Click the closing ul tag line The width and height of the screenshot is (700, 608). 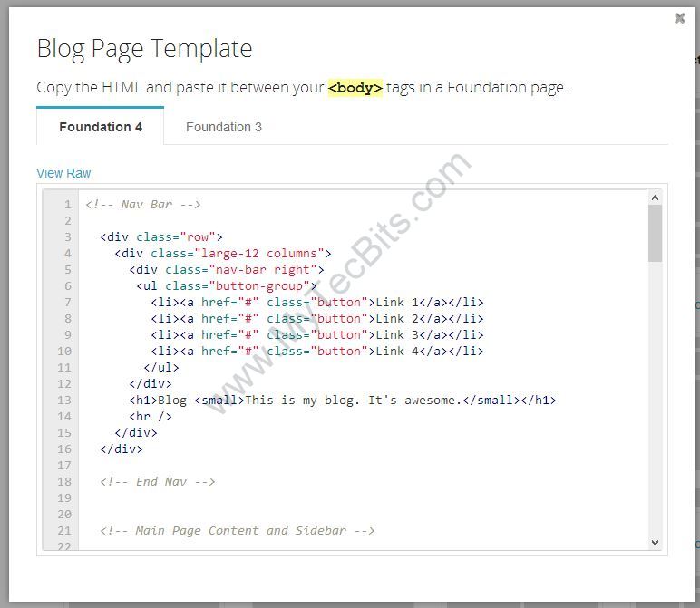point(161,368)
